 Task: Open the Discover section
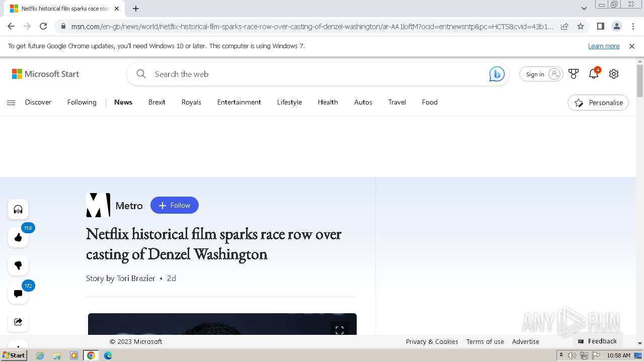pyautogui.click(x=38, y=102)
